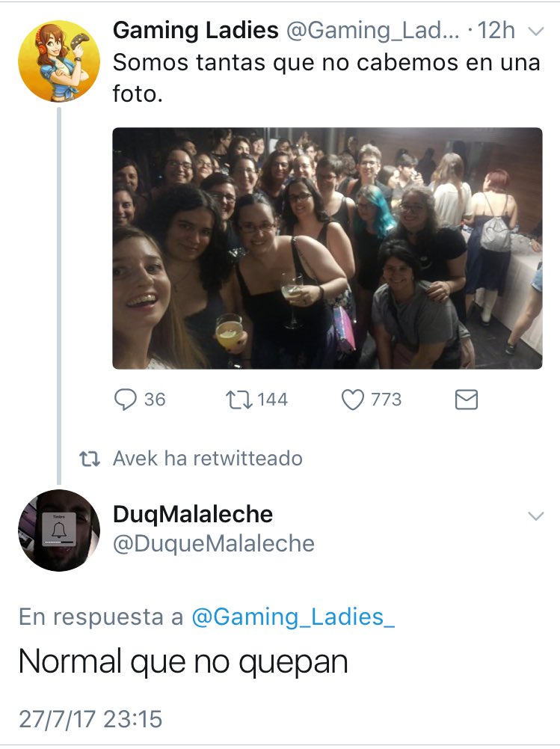Click retweet icon beside Avek ha retwitteado
The width and height of the screenshot is (560, 749).
(89, 459)
